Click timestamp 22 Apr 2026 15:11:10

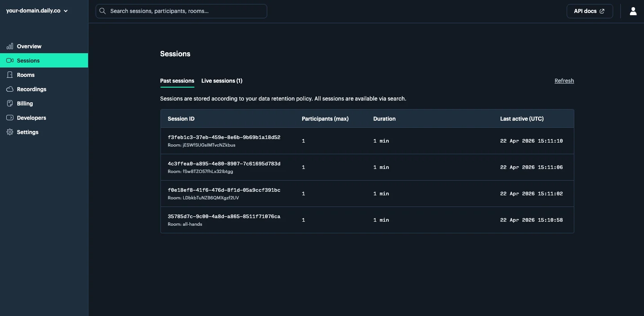(x=531, y=141)
